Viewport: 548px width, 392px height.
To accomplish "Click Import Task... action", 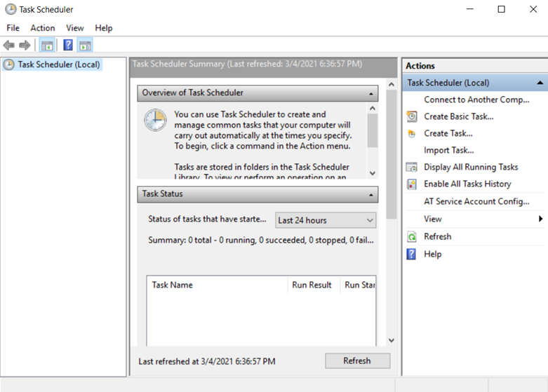I will pos(449,150).
